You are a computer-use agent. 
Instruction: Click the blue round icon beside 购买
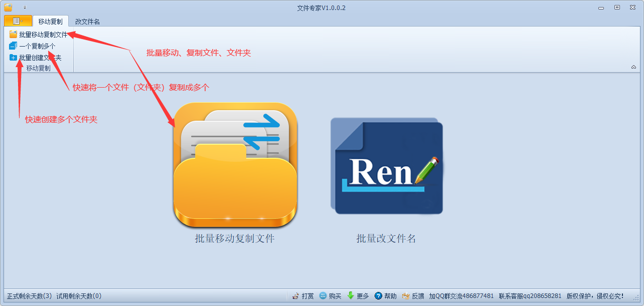[323, 296]
